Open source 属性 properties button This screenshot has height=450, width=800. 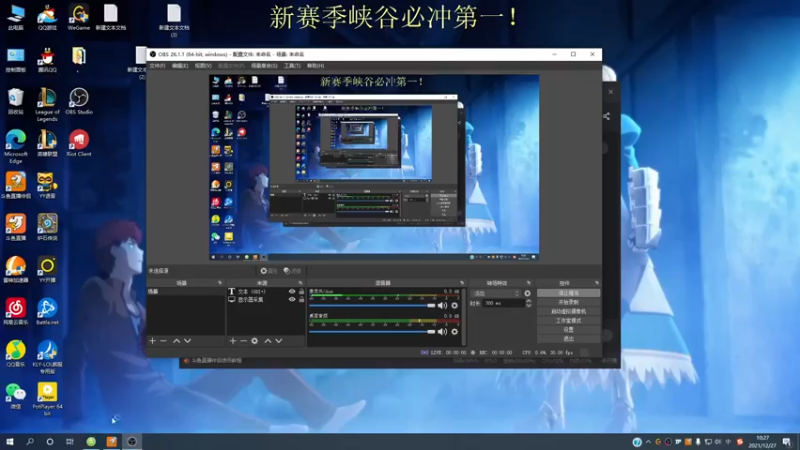[x=269, y=271]
